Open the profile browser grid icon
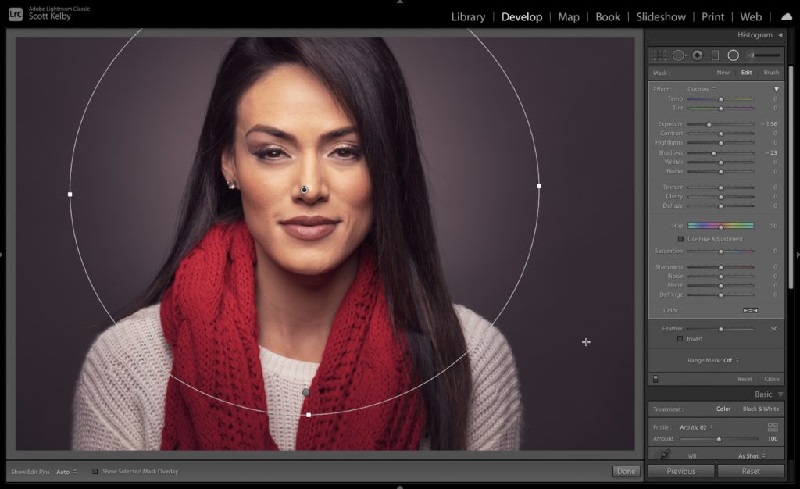 tap(772, 427)
